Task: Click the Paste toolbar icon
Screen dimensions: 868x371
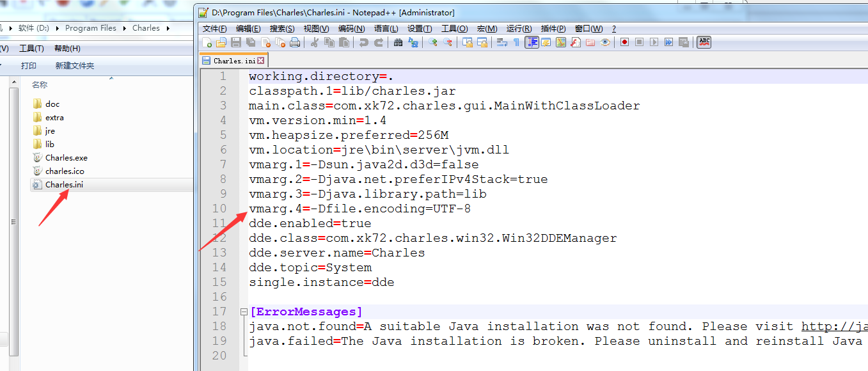Action: tap(344, 42)
